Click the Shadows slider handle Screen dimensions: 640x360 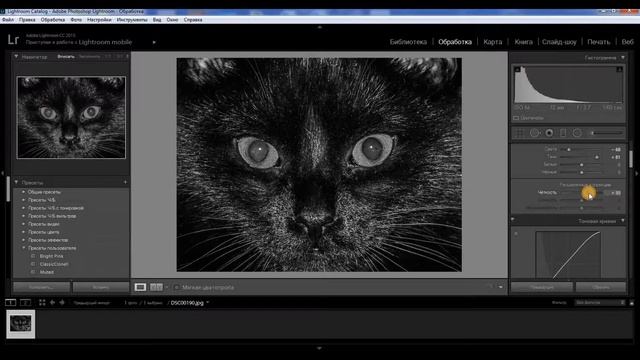pos(596,157)
